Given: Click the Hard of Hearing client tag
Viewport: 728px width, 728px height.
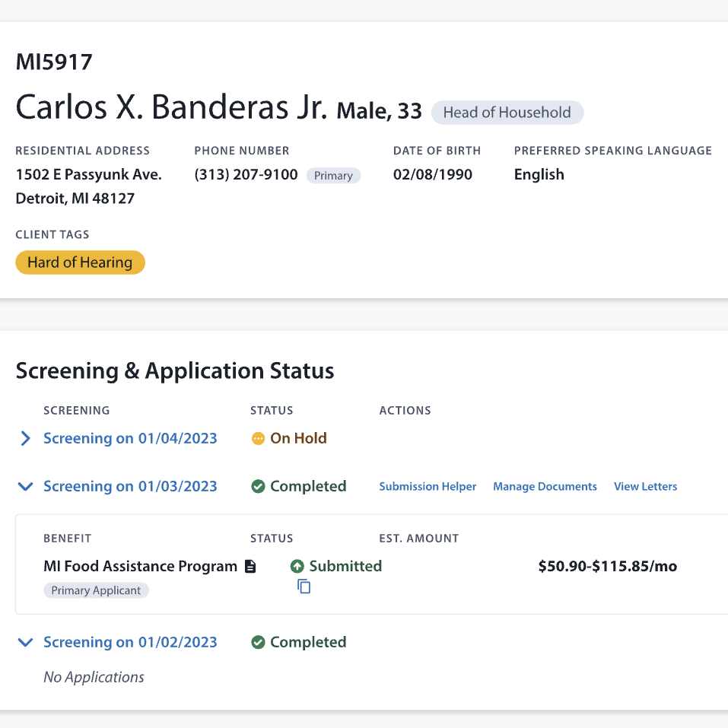Looking at the screenshot, I should click(80, 262).
